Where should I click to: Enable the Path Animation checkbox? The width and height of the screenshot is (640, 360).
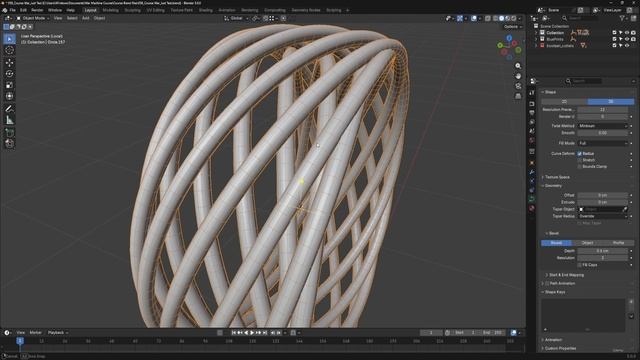pos(547,284)
